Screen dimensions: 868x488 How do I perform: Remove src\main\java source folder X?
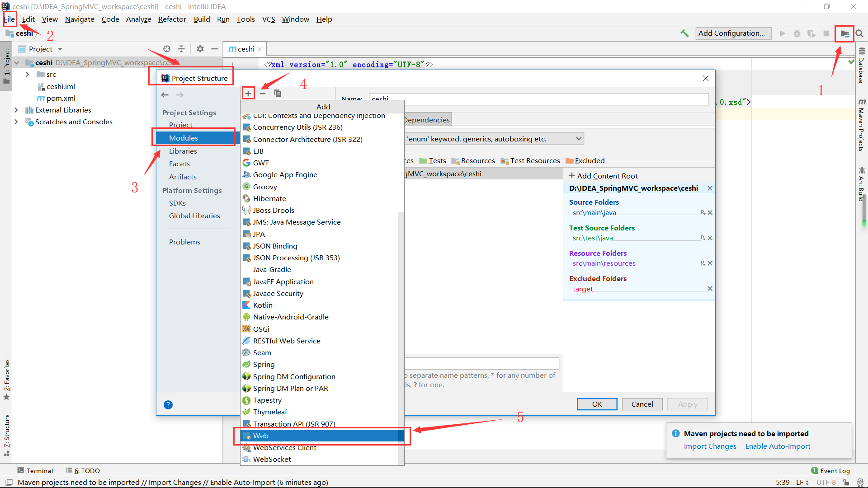point(710,213)
